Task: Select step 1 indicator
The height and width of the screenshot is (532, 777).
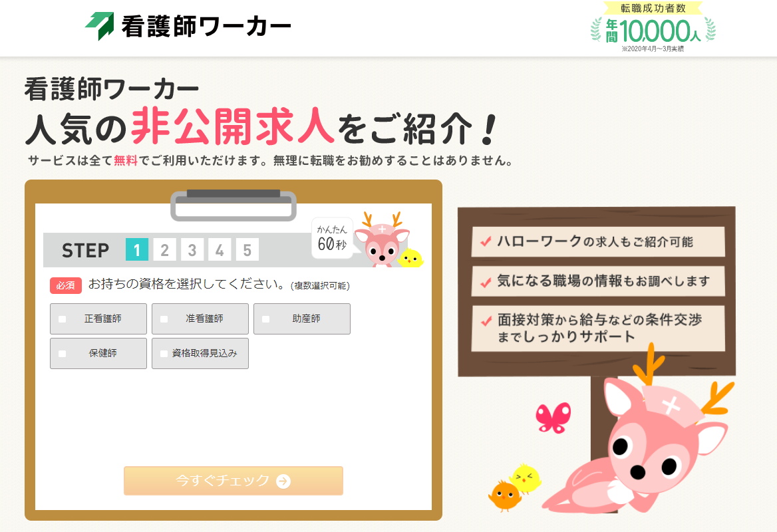Action: tap(137, 249)
